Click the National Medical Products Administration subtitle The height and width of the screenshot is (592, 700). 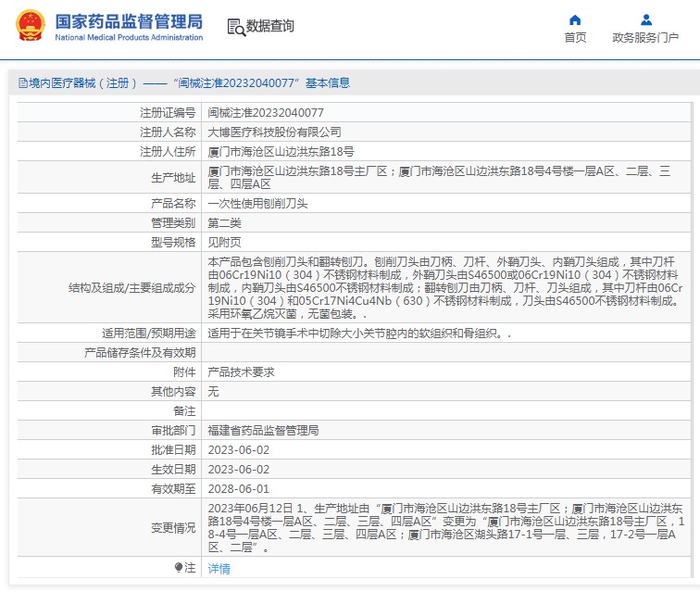pos(129,38)
